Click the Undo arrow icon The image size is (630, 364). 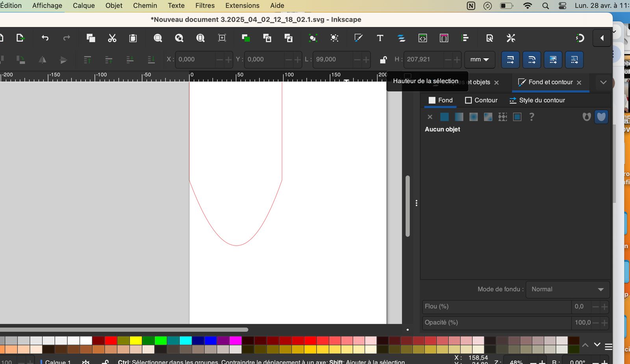(45, 38)
